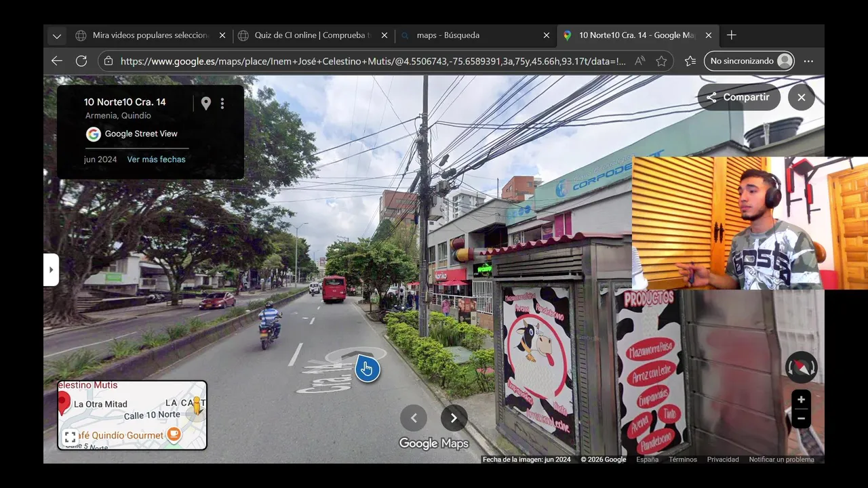The width and height of the screenshot is (868, 488).
Task: View site information lock icon
Action: pyautogui.click(x=108, y=61)
